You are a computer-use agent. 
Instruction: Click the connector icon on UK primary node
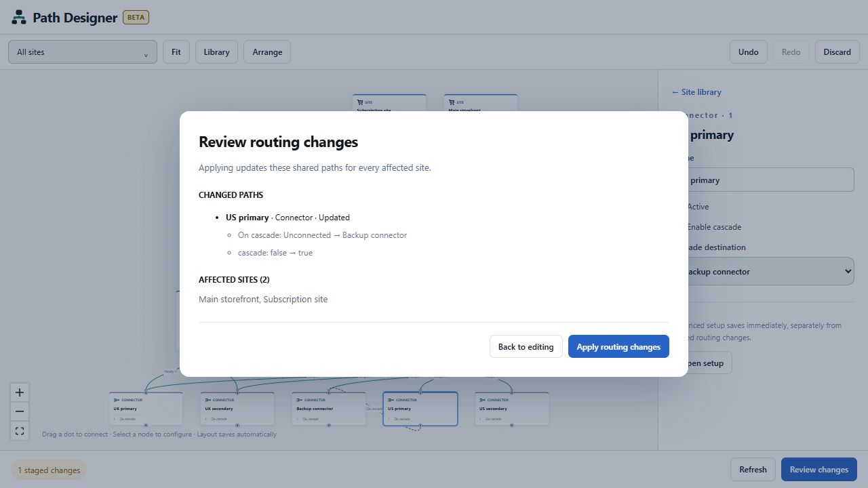tap(117, 400)
